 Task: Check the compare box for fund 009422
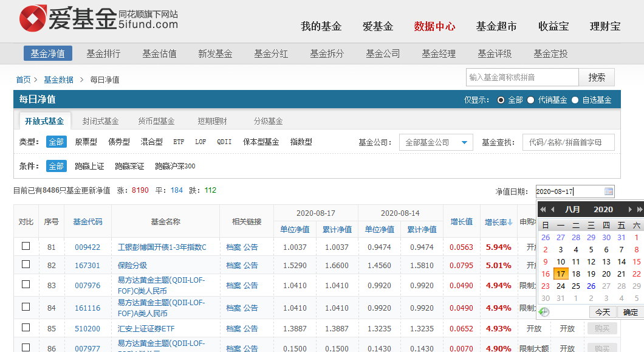pyautogui.click(x=26, y=246)
